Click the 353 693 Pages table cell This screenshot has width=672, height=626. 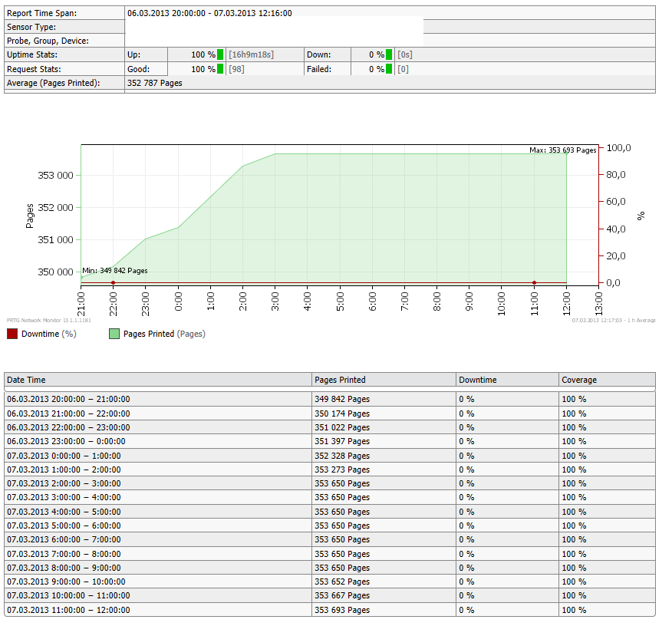[x=342, y=610]
